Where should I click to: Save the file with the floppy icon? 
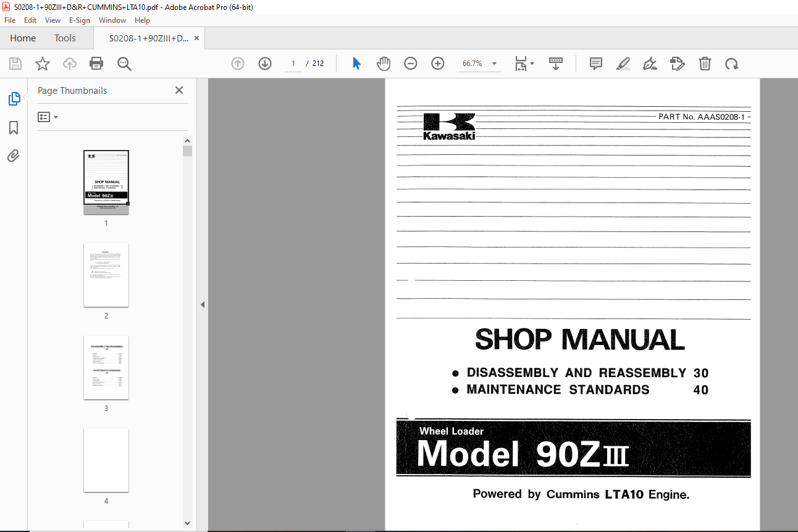coord(15,64)
